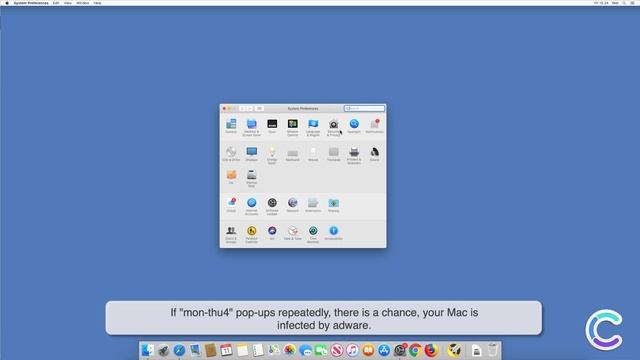Open the General preferences pane
The image size is (640, 360).
[231, 126]
